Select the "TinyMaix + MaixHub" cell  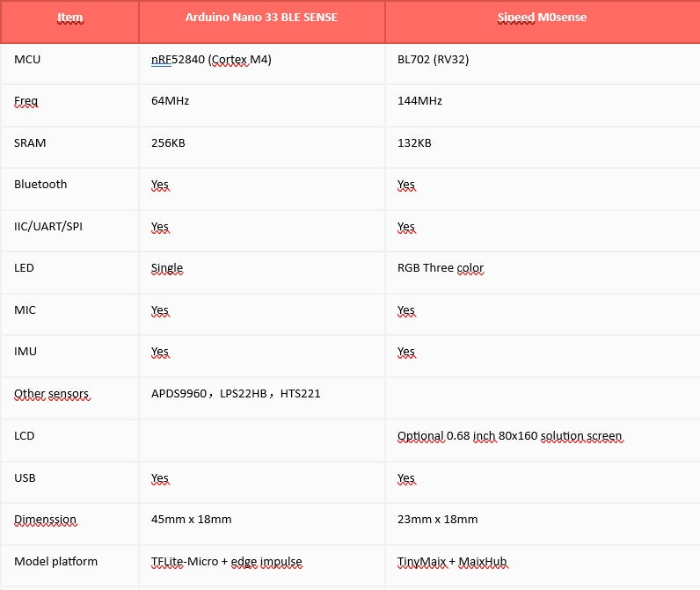click(452, 562)
